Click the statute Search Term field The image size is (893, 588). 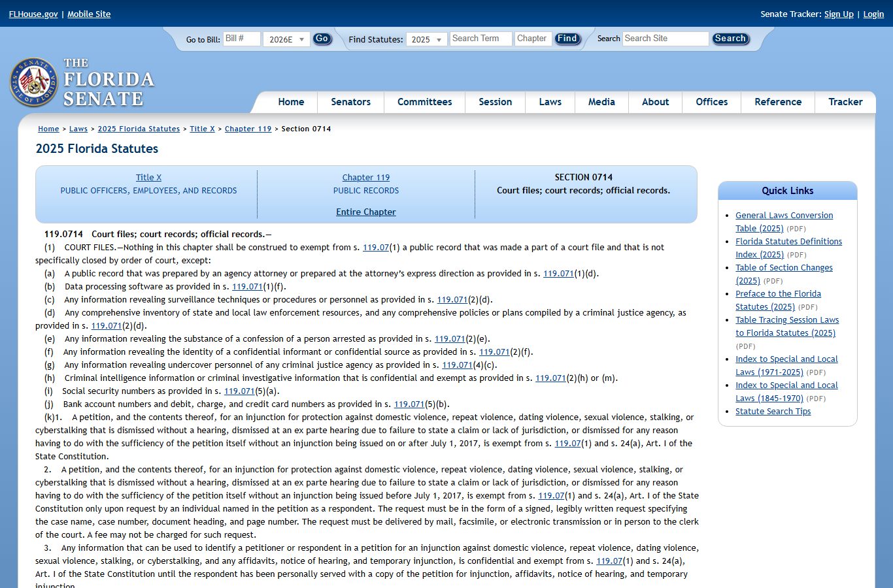coord(480,39)
